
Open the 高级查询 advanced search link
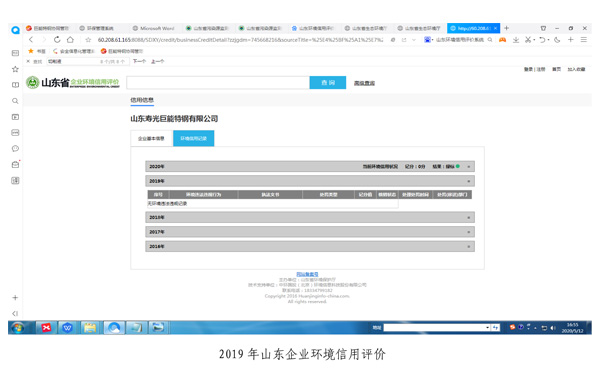click(364, 83)
